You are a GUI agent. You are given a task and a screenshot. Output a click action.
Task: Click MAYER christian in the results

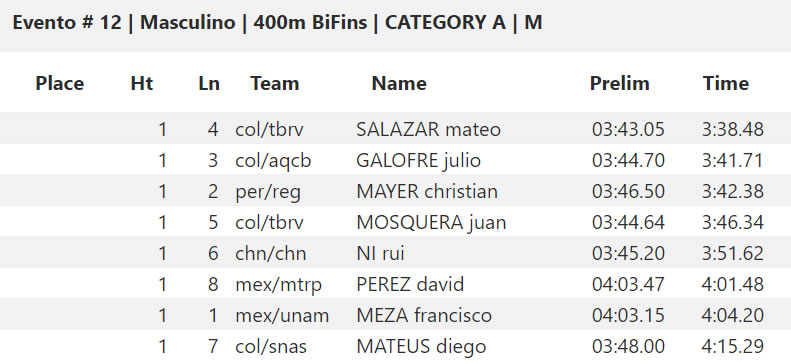pos(427,192)
